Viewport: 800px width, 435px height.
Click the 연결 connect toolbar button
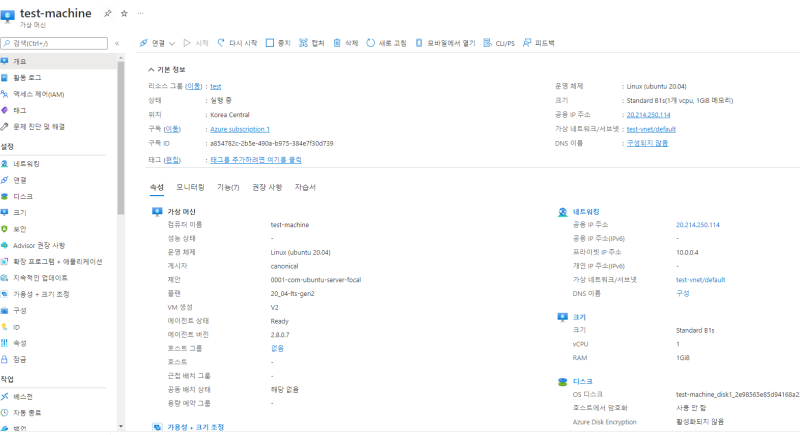point(153,43)
